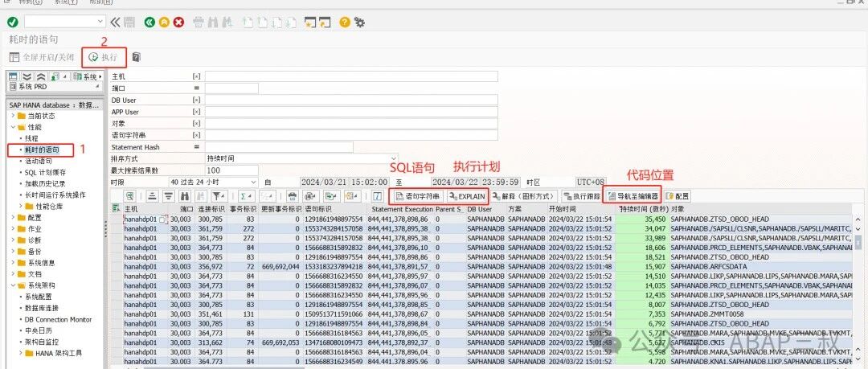Click the Create new session icon
The height and width of the screenshot is (369, 868).
coord(310,23)
